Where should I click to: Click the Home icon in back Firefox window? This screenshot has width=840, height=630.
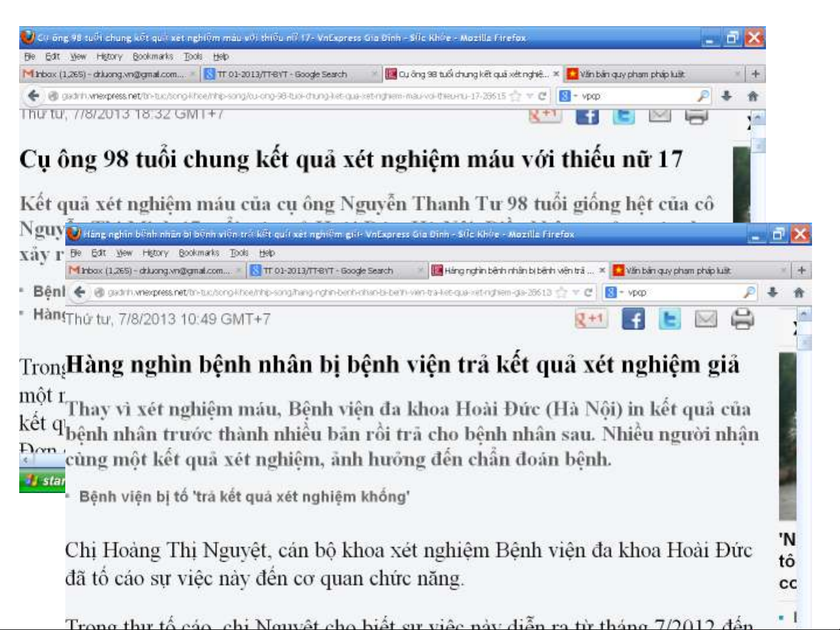point(753,96)
